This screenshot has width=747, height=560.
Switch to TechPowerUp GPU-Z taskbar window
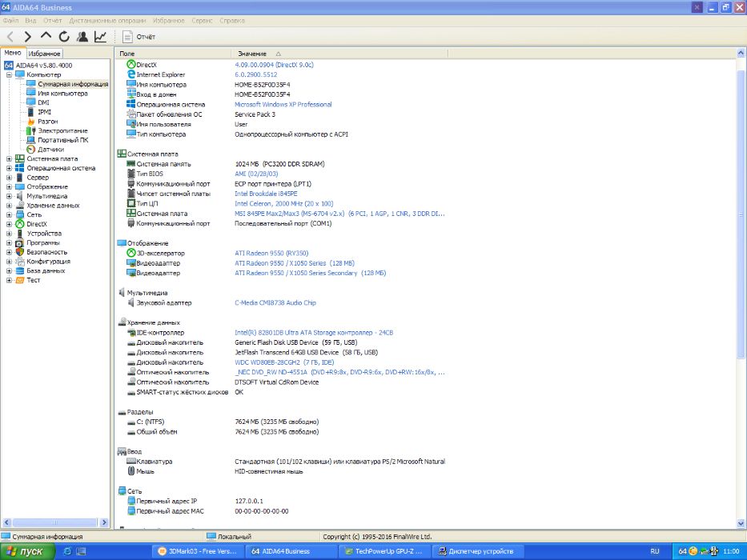[x=384, y=551]
